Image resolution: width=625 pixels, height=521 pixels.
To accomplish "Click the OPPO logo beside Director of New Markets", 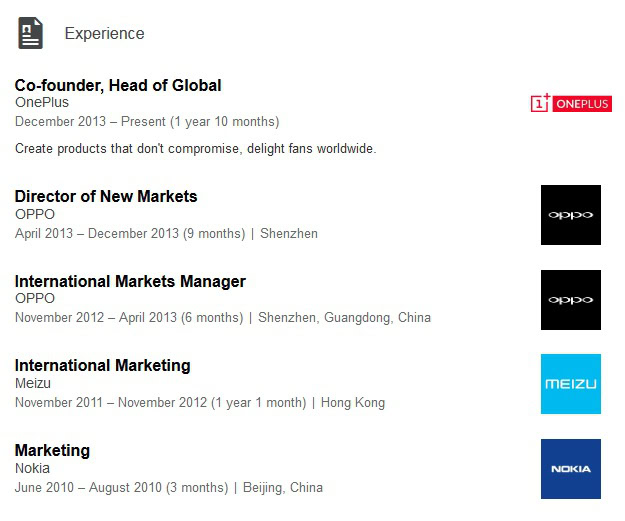I will pos(570,215).
